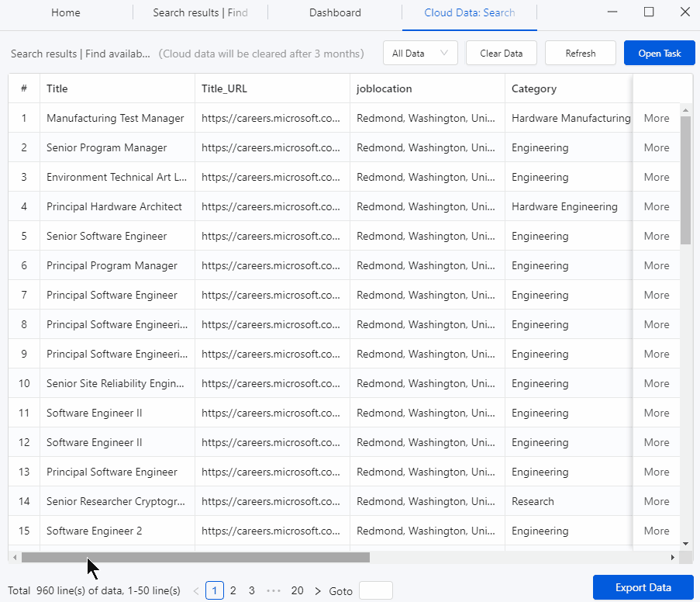Image resolution: width=700 pixels, height=602 pixels.
Task: Click the joblocation cell in row 5
Action: pos(427,236)
